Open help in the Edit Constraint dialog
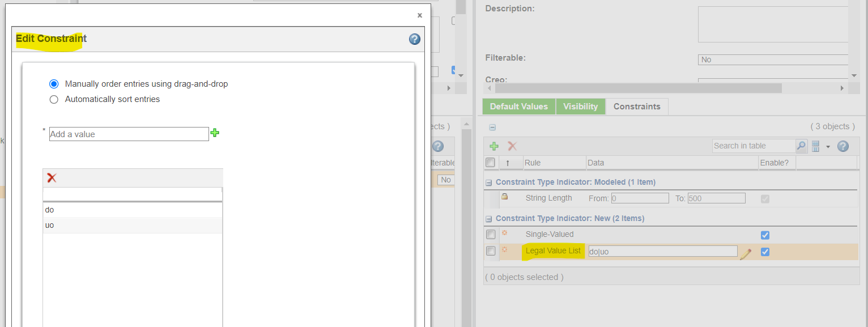Screen dimensions: 868x327 [x=414, y=39]
